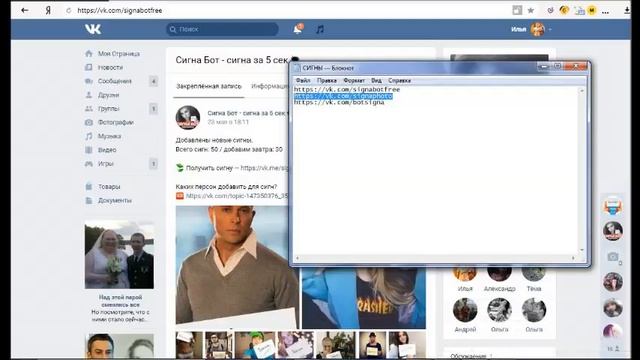Viewport: 640px width, 360px height.
Task: Open browser three-dots menu
Action: tap(606, 11)
